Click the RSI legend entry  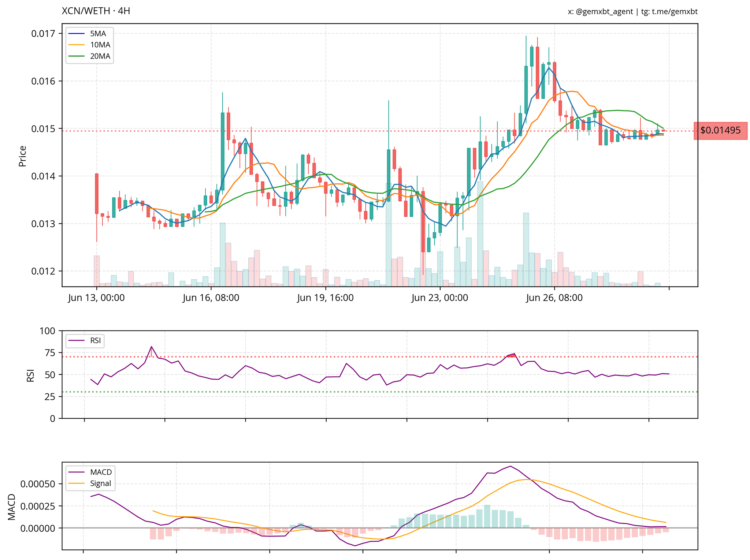[x=85, y=341]
